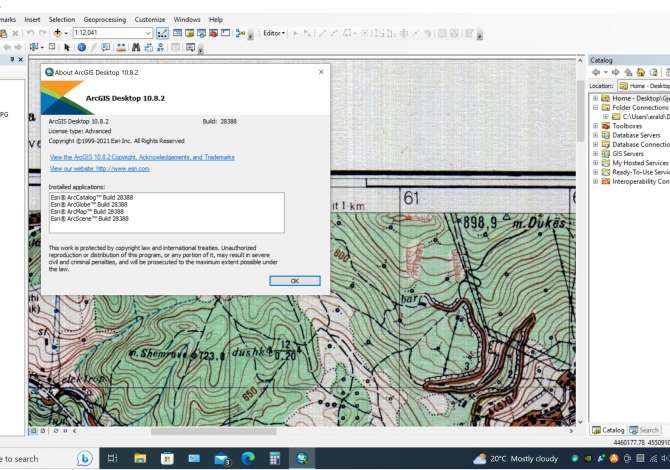Open the Geoprocessing menu
Image resolution: width=670 pixels, height=470 pixels.
(x=105, y=20)
